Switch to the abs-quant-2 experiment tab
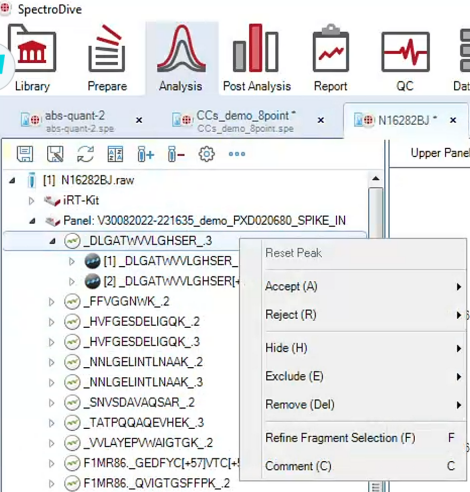 click(75, 121)
